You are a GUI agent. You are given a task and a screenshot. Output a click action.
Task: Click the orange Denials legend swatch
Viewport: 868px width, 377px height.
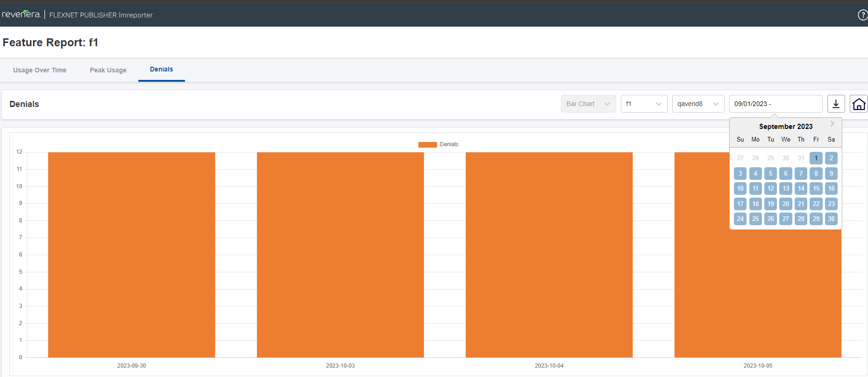[x=427, y=145]
